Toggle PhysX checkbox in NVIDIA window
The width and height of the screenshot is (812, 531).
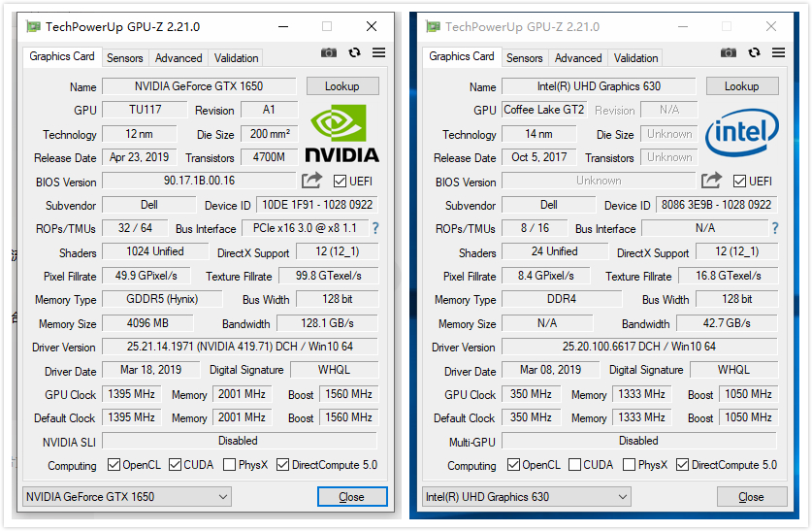click(x=229, y=465)
